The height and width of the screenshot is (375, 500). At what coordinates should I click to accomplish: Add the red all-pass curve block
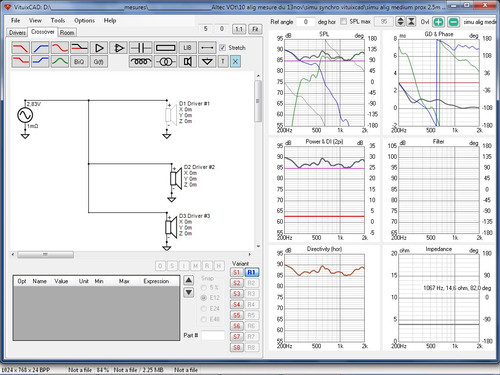[x=60, y=48]
